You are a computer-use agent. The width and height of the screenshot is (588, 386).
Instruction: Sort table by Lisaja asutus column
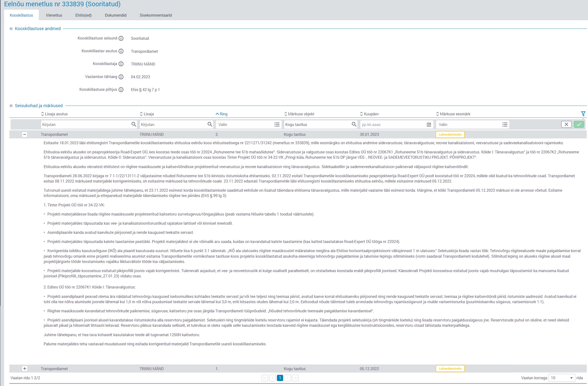tap(54, 114)
